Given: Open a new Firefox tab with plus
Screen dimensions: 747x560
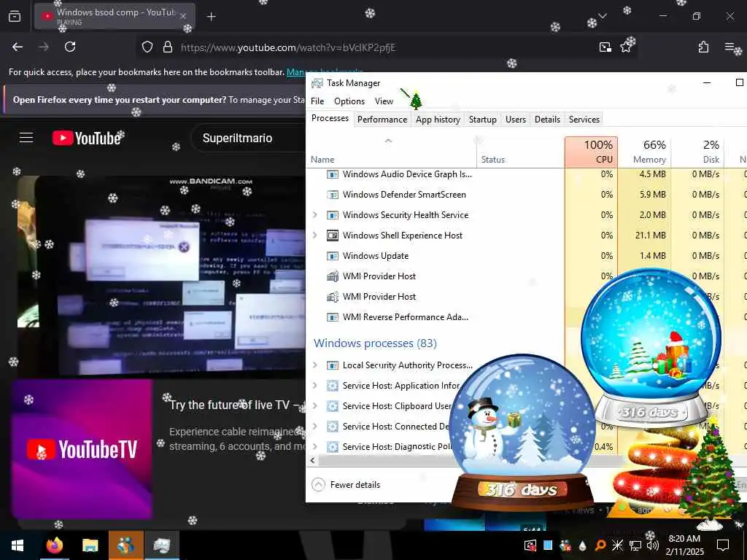Looking at the screenshot, I should 211,17.
